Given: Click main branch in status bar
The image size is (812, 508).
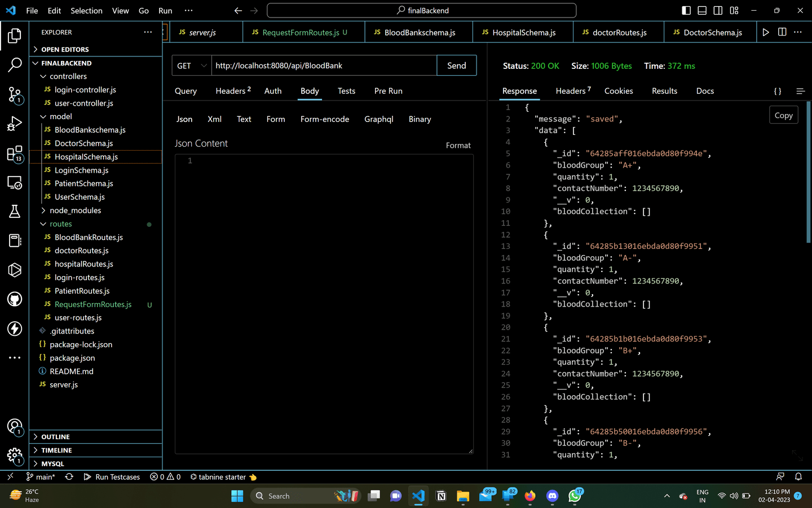Looking at the screenshot, I should click(41, 477).
